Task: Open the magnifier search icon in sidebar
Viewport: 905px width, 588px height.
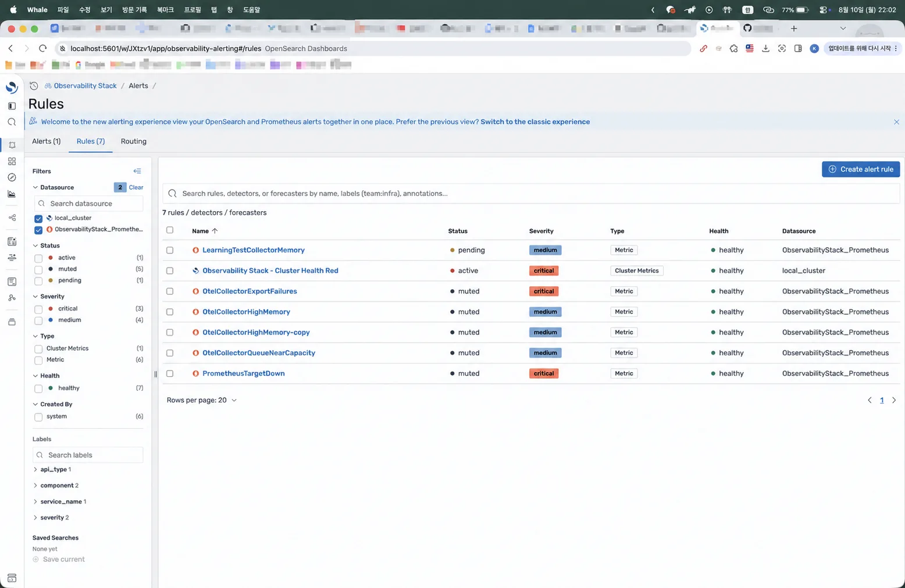Action: point(12,122)
